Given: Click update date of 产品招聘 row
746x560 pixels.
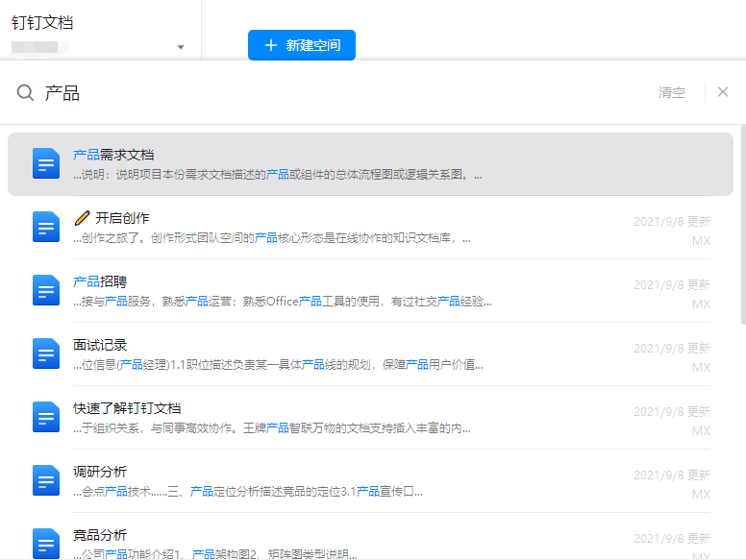Looking at the screenshot, I should click(672, 284).
